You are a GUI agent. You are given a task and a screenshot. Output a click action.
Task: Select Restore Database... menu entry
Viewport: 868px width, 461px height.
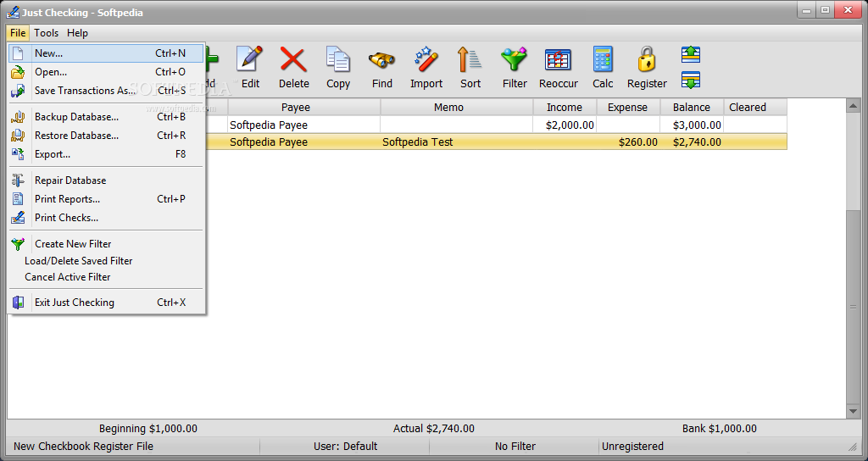pyautogui.click(x=106, y=135)
